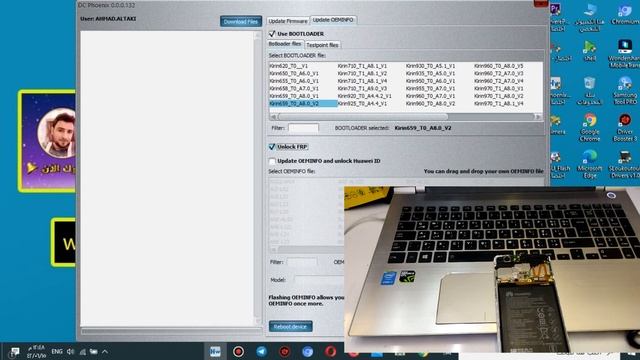Open Chromium desktop shortcut
The height and width of the screenshot is (360, 640).
[625, 14]
